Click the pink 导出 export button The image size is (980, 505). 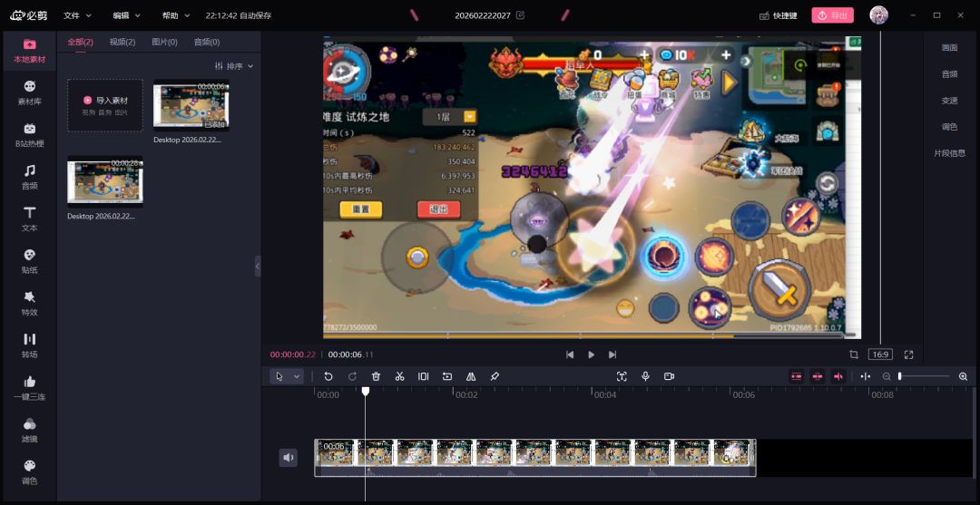(832, 15)
